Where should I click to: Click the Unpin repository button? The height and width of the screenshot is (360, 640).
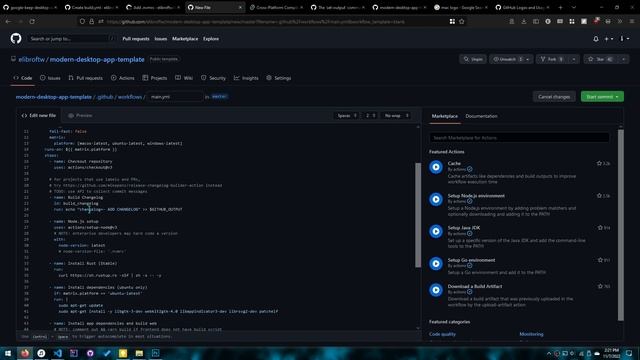point(473,59)
